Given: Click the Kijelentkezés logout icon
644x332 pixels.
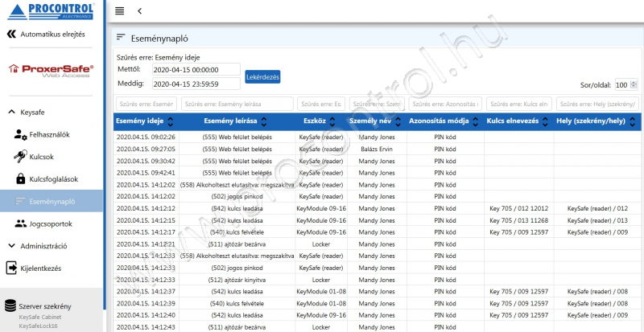Looking at the screenshot, I should tap(11, 268).
